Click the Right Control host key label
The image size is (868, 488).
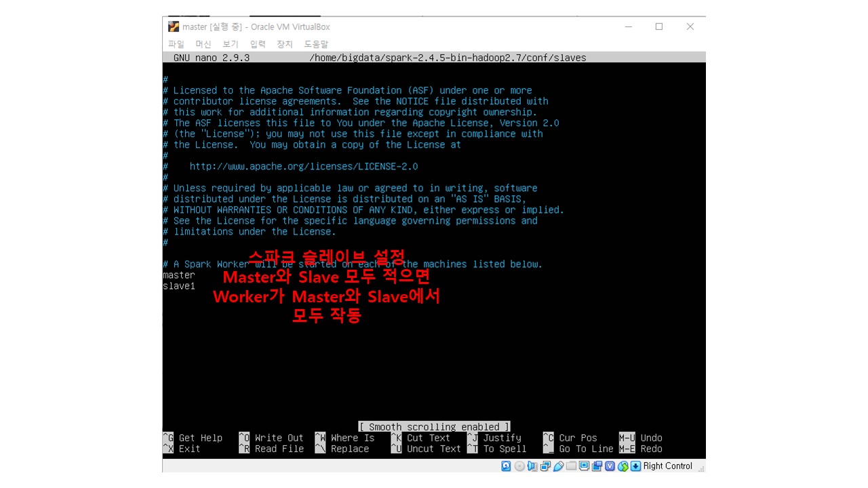point(668,466)
